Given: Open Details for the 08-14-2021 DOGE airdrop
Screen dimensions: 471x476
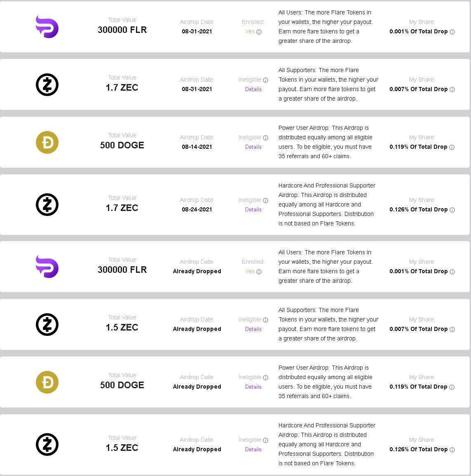Looking at the screenshot, I should click(253, 147).
